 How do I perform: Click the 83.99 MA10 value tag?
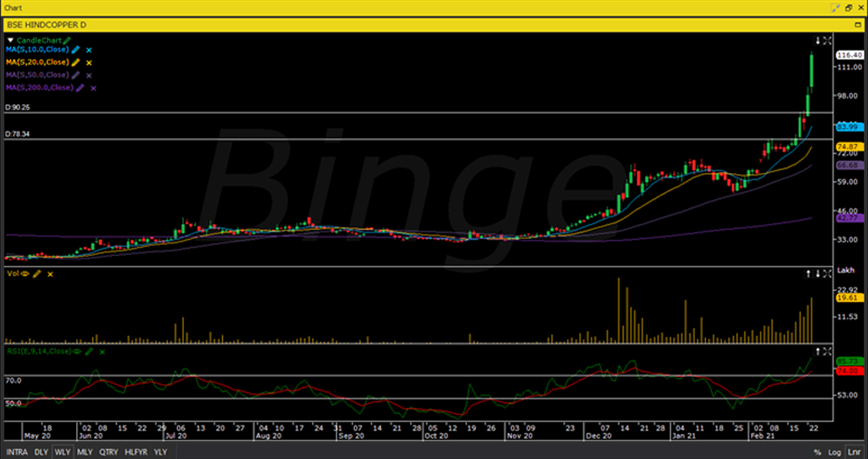(x=850, y=127)
